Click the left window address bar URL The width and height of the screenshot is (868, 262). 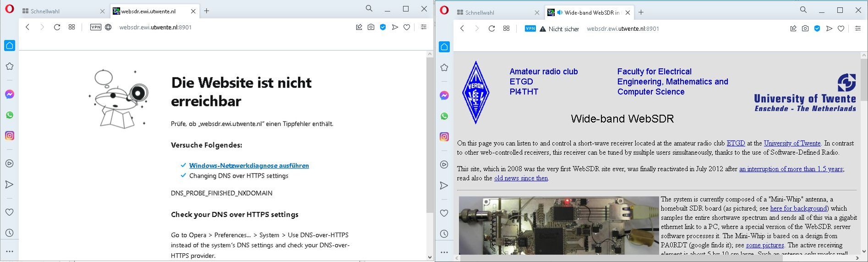click(x=155, y=27)
